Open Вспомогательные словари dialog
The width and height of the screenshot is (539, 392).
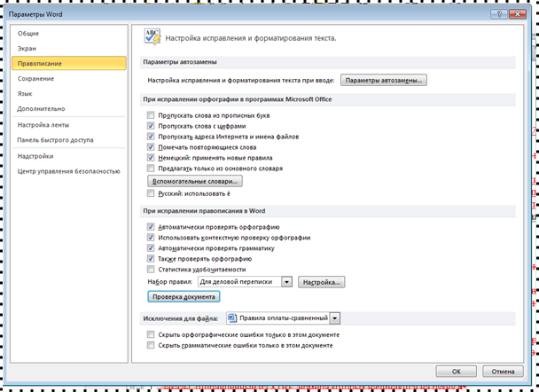(195, 181)
